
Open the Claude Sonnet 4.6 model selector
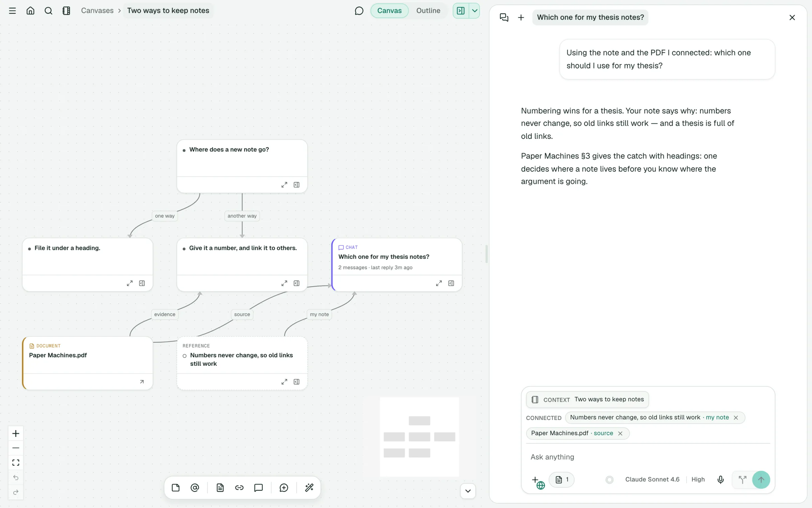click(652, 480)
